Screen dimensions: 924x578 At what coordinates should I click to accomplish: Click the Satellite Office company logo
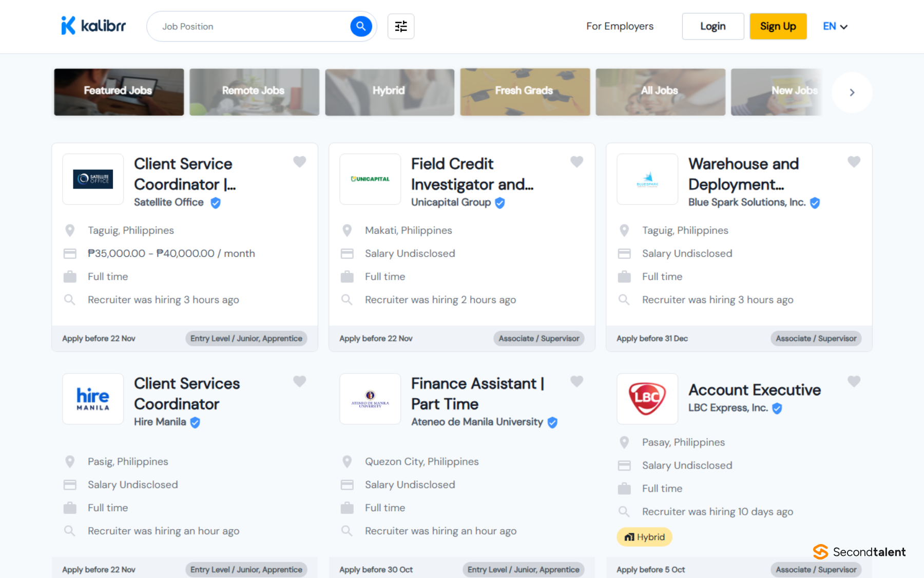[x=93, y=179]
